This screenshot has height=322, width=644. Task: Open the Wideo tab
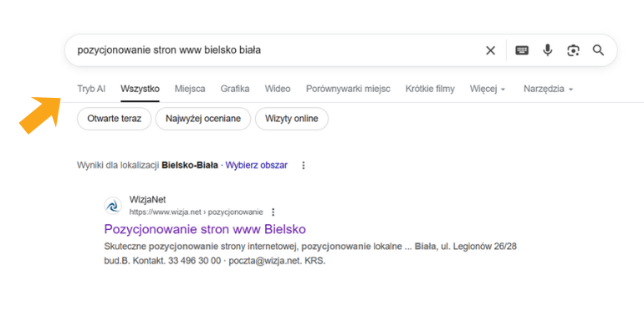[278, 89]
